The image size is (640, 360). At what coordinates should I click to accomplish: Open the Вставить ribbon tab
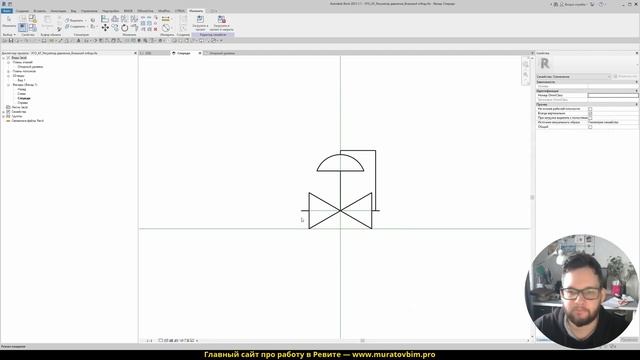[40, 11]
